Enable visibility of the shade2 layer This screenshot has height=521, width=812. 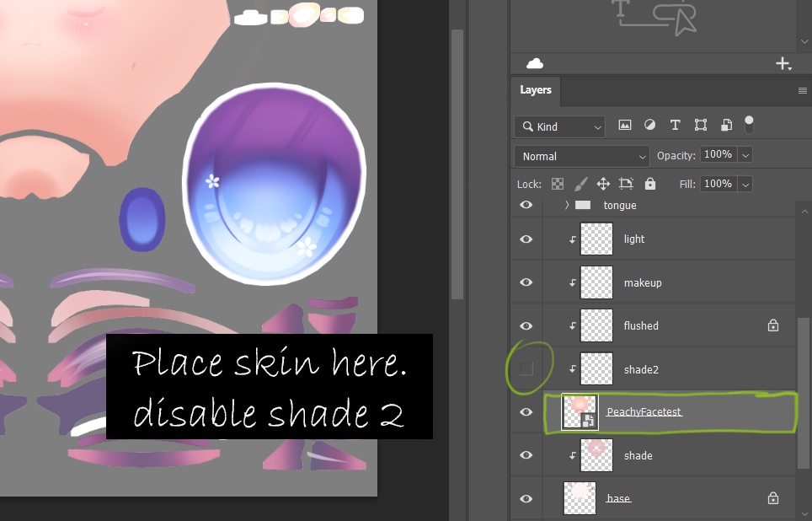(526, 368)
